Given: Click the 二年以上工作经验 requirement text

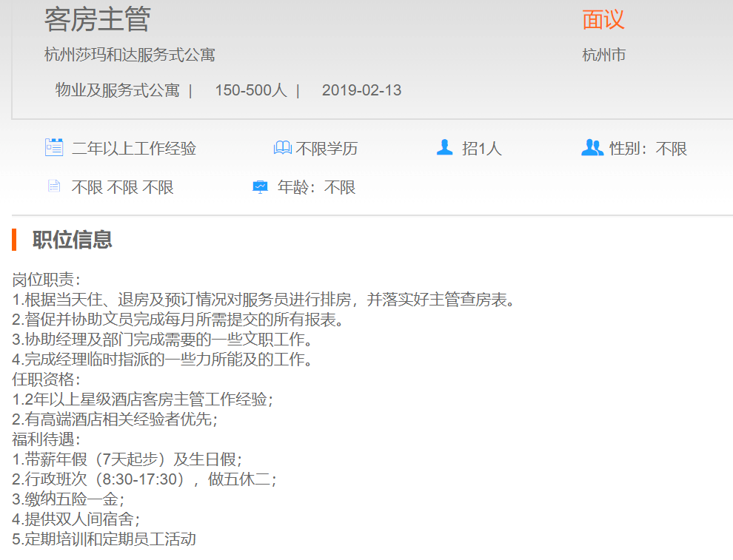Looking at the screenshot, I should tap(134, 149).
